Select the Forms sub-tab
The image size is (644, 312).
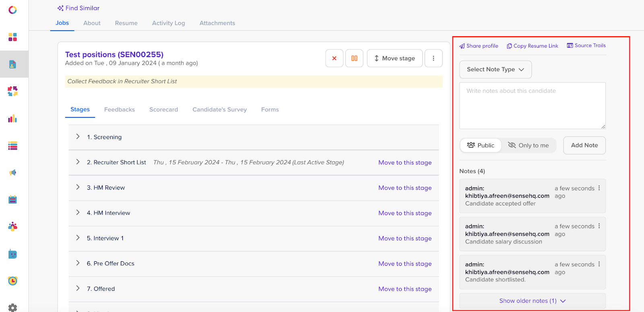point(270,109)
